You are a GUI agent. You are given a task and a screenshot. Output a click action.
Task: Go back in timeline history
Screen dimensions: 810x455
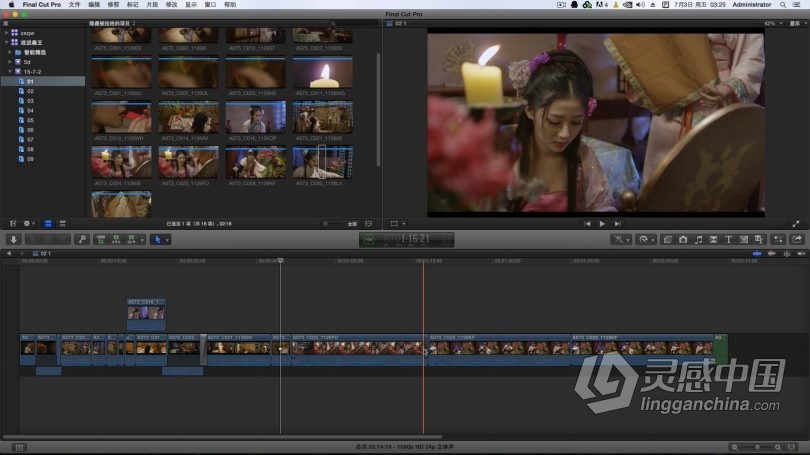[x=9, y=254]
